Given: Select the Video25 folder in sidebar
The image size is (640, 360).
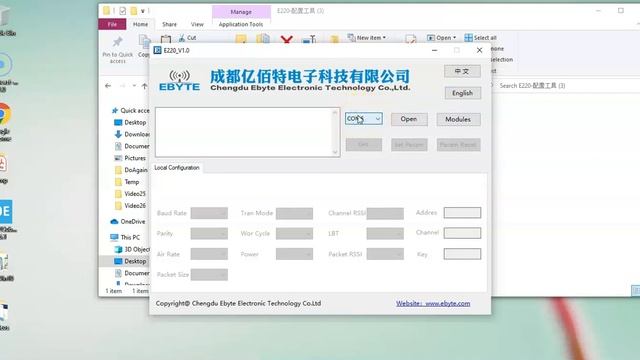Looking at the screenshot, I should click(131, 193).
